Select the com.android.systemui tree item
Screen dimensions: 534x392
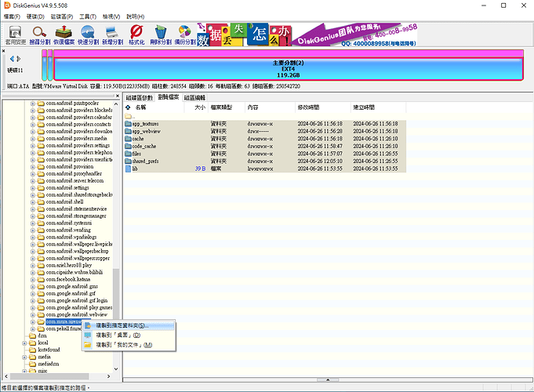coord(69,223)
